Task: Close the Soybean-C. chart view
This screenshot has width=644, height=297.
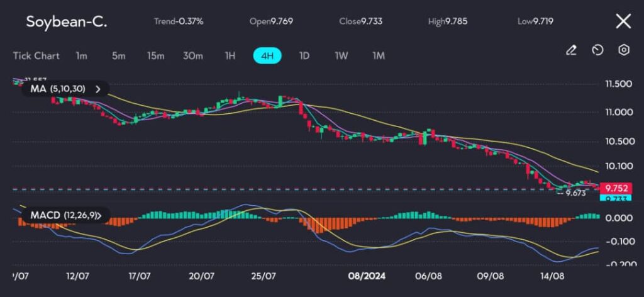Action: [623, 21]
